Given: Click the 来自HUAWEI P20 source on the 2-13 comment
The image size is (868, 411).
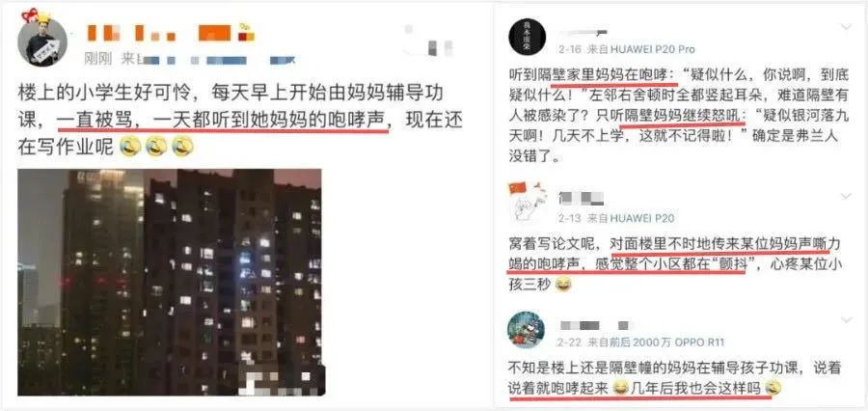Looking at the screenshot, I should [x=631, y=218].
